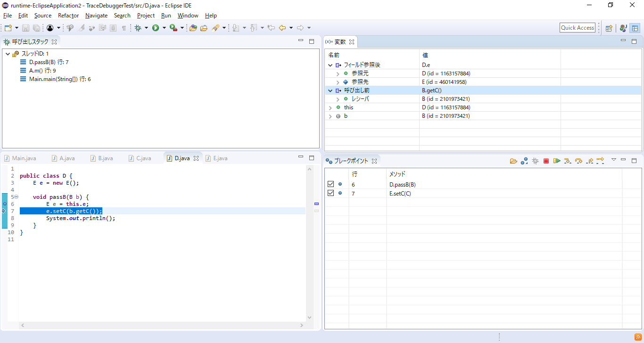Image resolution: width=644 pixels, height=343 pixels.
Task: Click the Resume icon in breakpoint view
Action: 557,161
